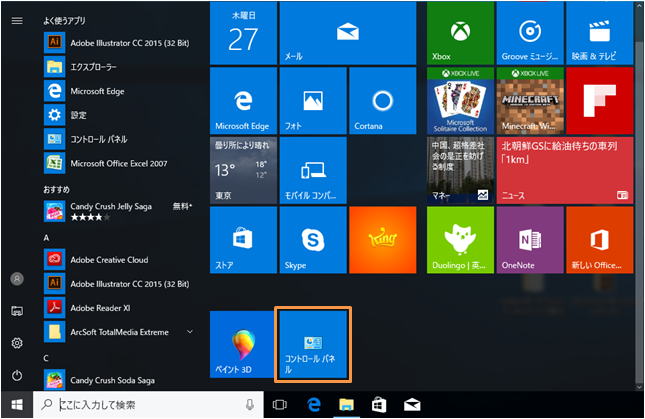Image resolution: width=645 pixels, height=419 pixels.
Task: Launch the Cortana tile
Action: pyautogui.click(x=383, y=101)
